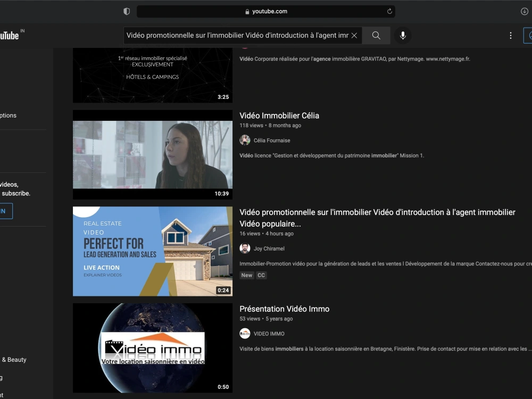Click the New badge
This screenshot has width=532, height=399.
[247, 275]
